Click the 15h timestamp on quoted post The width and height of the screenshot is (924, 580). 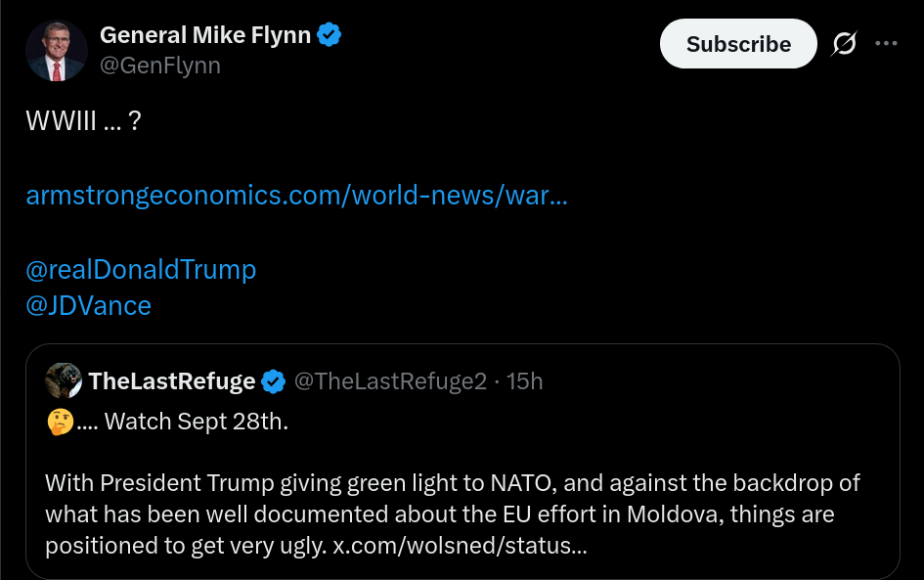523,381
